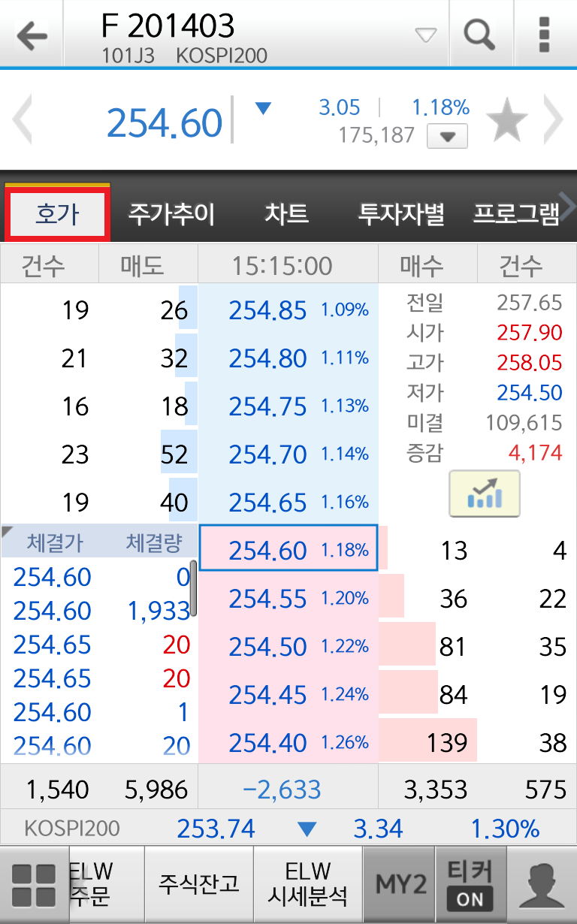The width and height of the screenshot is (577, 924).
Task: Expand the F 201403 symbol dropdown
Action: 425,35
